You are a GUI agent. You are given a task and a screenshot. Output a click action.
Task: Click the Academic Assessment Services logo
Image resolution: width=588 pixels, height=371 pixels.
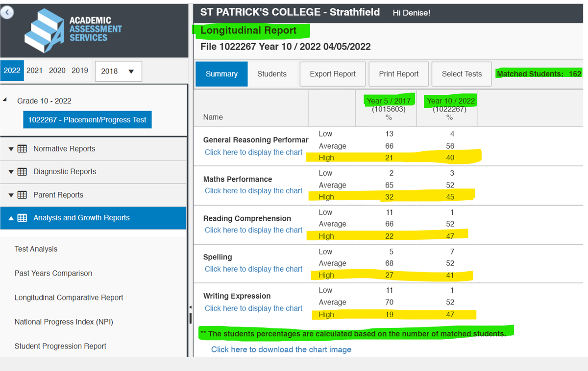coord(73,31)
